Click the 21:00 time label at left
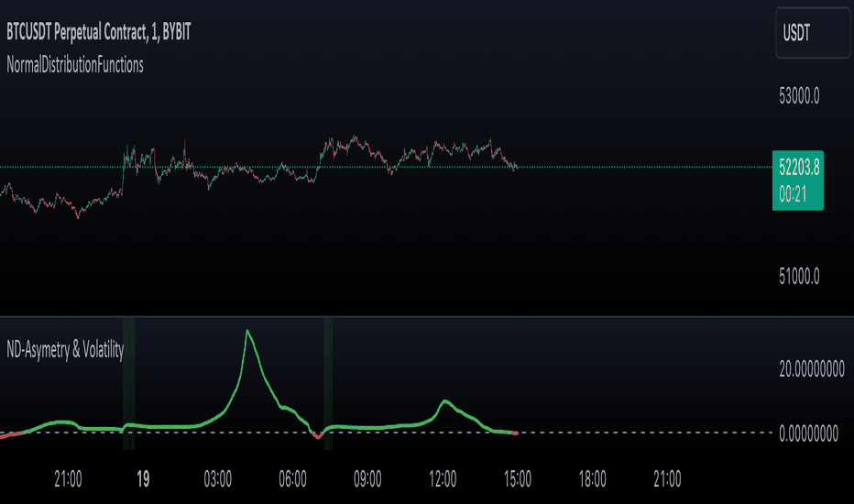The width and height of the screenshot is (854, 504). click(68, 479)
